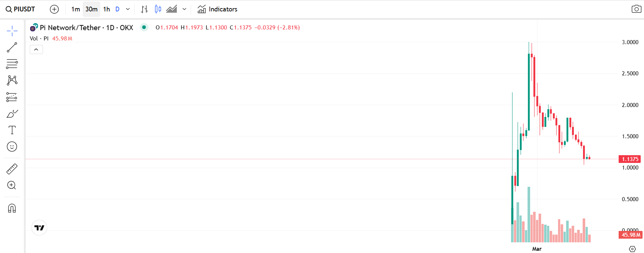This screenshot has width=644, height=253.
Task: Open chart settings gear near the price axis
Action: click(632, 249)
